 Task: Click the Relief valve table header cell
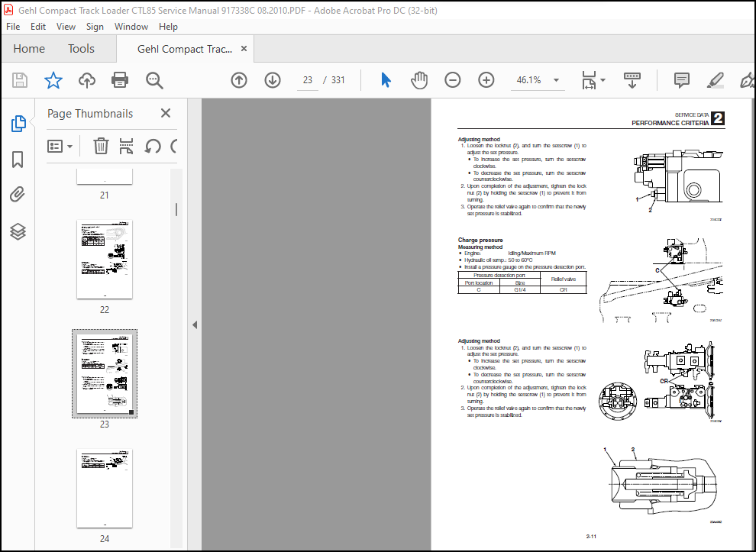[563, 279]
